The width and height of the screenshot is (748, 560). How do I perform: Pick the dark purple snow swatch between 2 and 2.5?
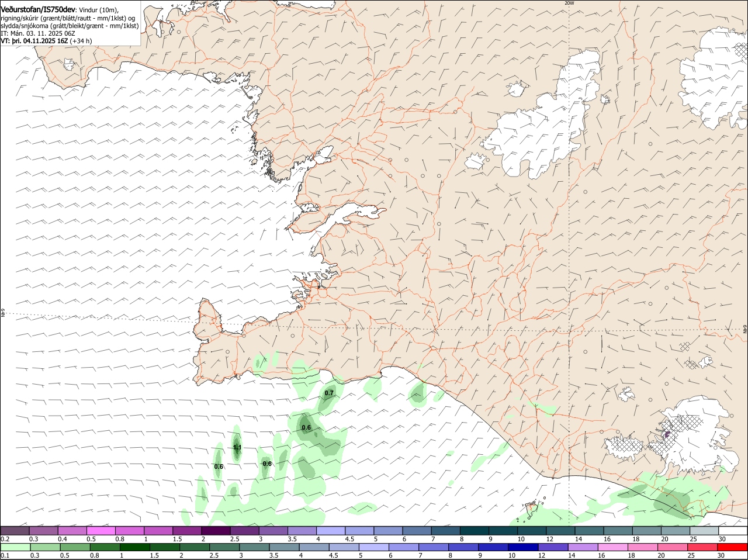coord(216,531)
